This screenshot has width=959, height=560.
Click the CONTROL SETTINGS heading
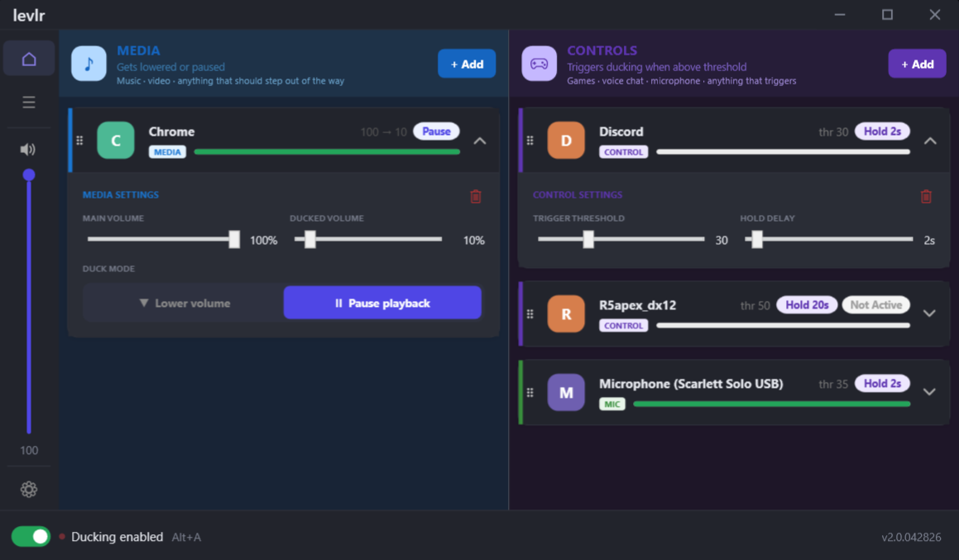tap(578, 194)
